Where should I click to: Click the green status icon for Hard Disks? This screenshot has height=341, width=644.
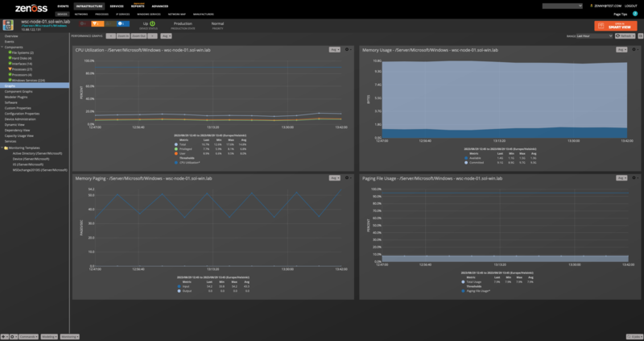(10, 58)
